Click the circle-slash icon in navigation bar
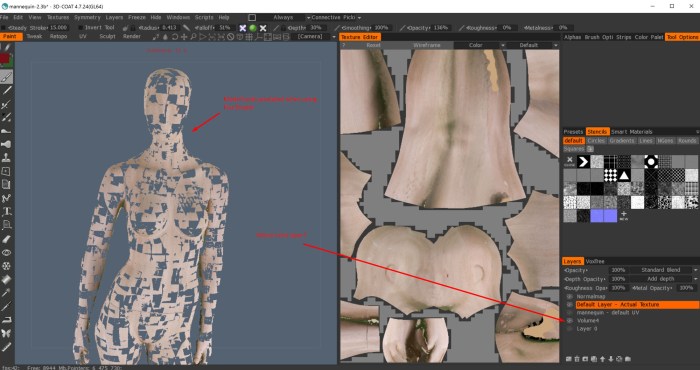Viewport: 700px width, 370px height. click(231, 37)
